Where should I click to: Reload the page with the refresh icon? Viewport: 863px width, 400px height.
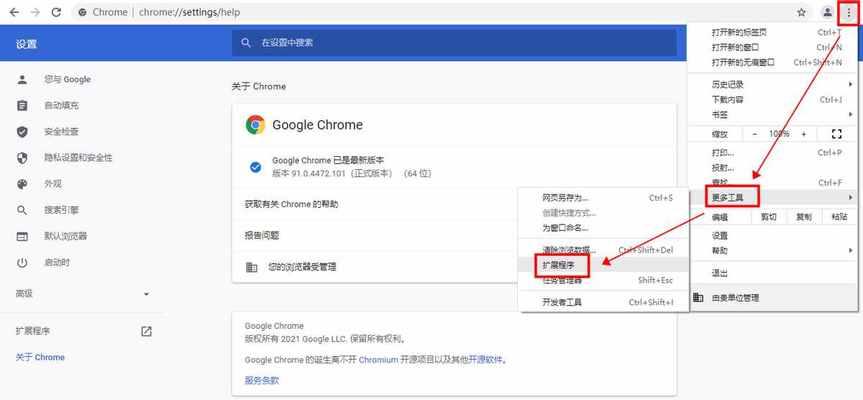56,12
